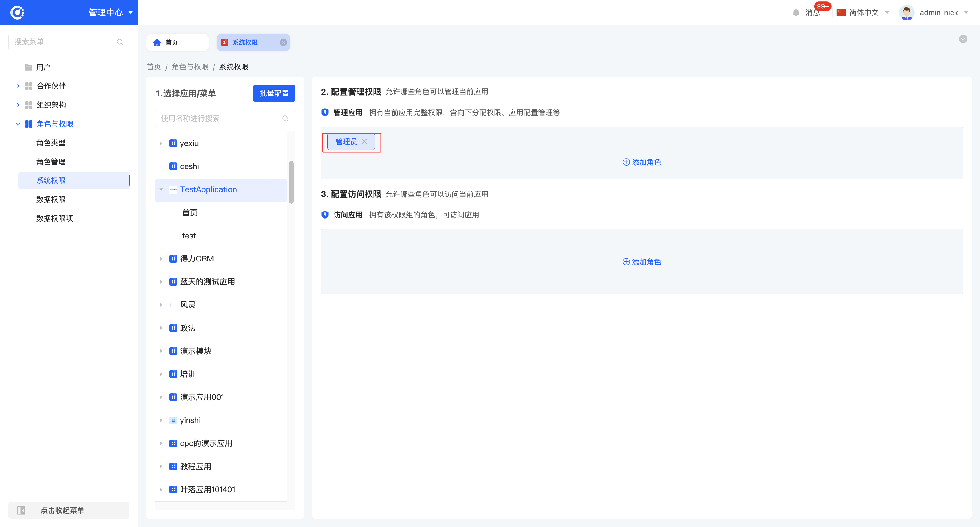Click the 批量配置 button
The image size is (980, 527).
(274, 94)
